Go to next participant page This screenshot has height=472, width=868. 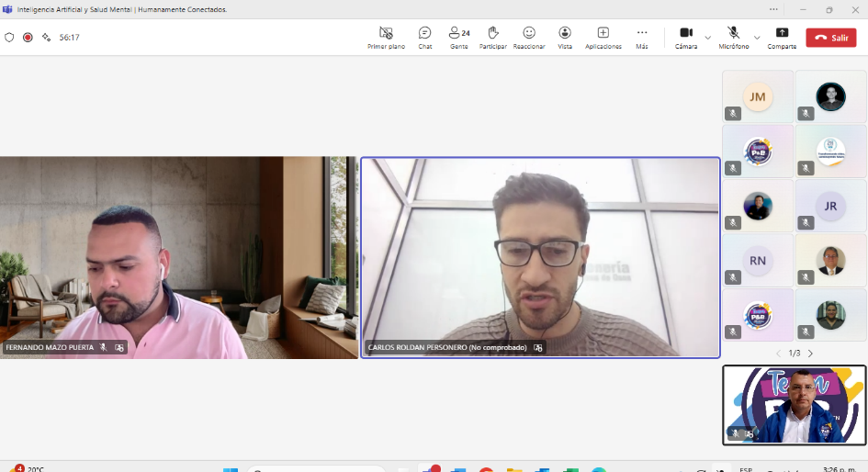click(810, 353)
